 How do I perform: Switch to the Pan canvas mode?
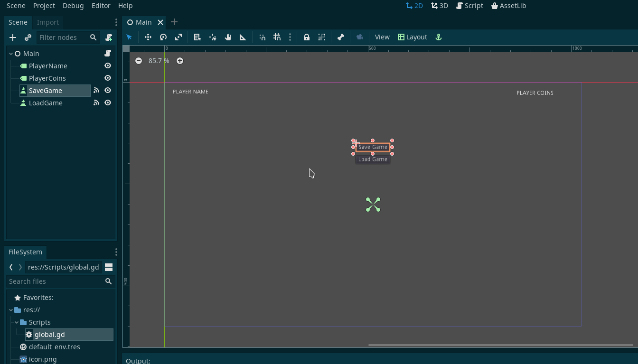(227, 37)
